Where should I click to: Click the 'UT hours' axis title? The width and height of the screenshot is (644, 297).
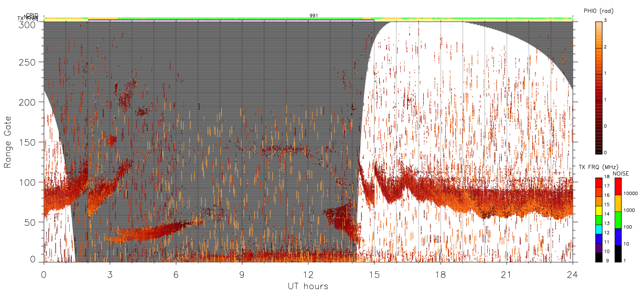pyautogui.click(x=308, y=286)
